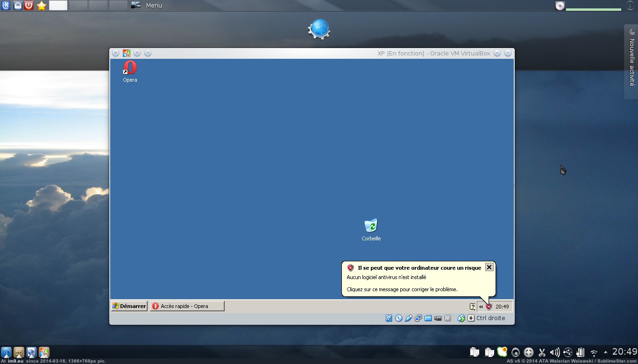Viewport: 638px width, 364px height.
Task: Open the shared folders icon in VirtualBox status bar
Action: (428, 318)
